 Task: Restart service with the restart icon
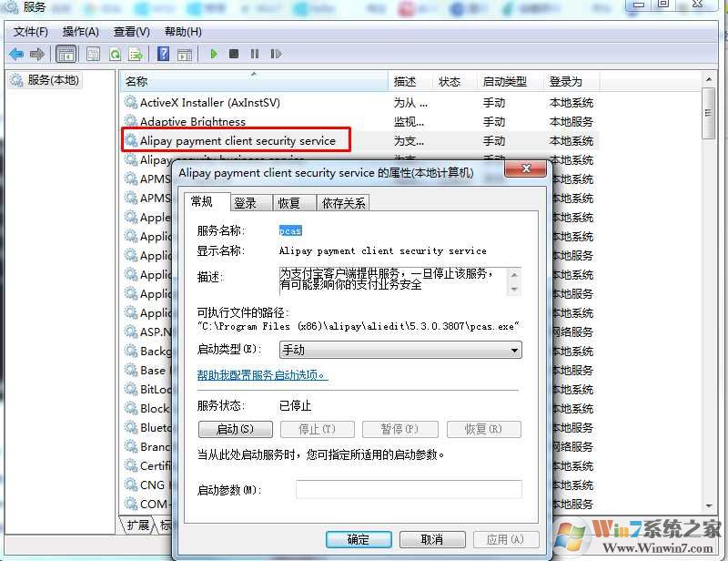276,54
